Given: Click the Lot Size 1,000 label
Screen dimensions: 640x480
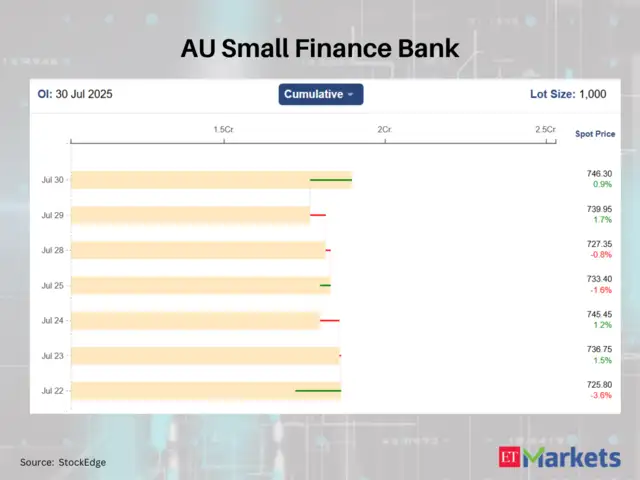Looking at the screenshot, I should [567, 94].
